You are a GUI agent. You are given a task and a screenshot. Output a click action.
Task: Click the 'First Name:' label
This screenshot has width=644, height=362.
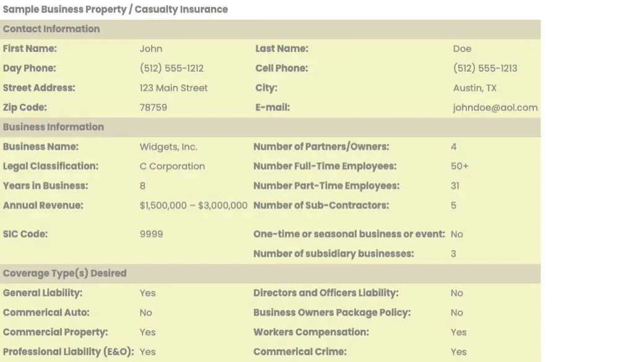(30, 48)
